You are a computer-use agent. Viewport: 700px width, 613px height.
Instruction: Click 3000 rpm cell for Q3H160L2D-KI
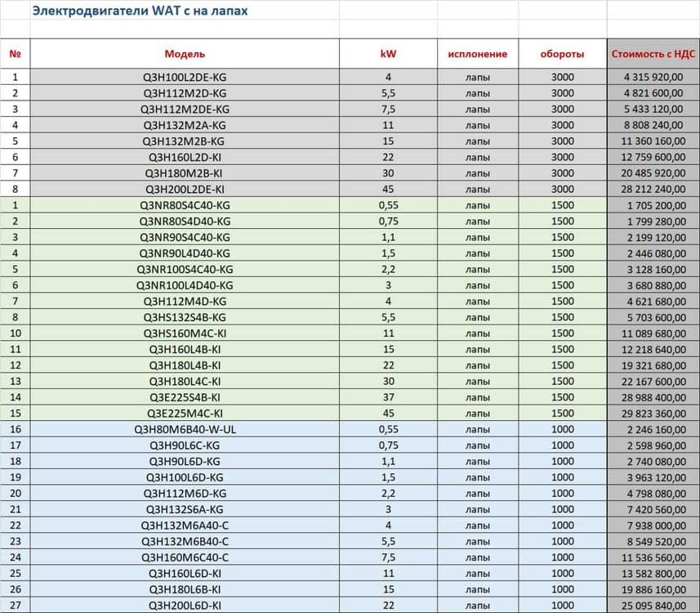point(563,157)
